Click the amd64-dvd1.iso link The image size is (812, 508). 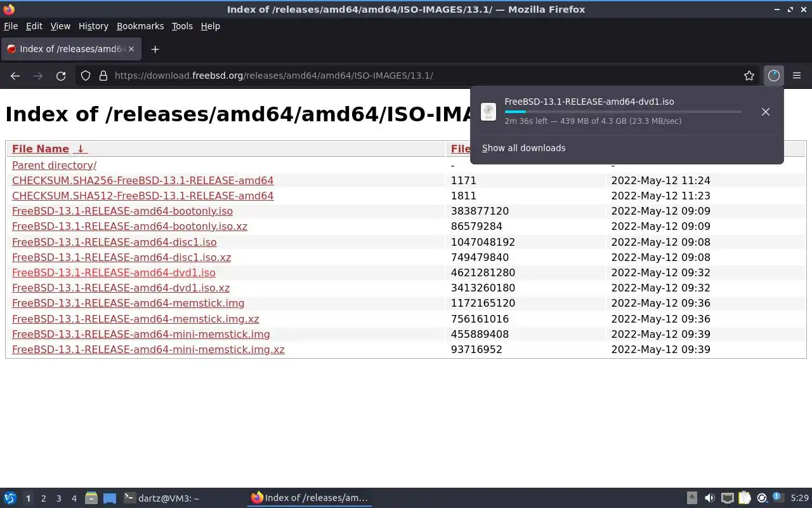[114, 272]
